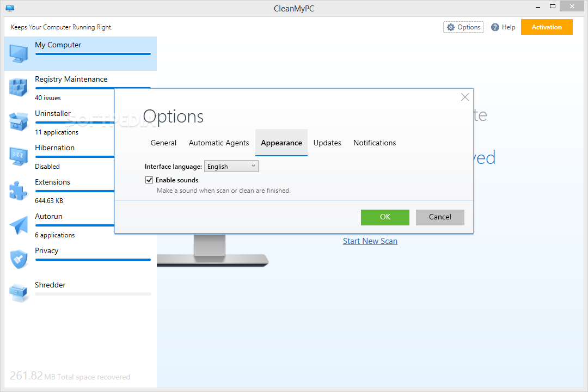Click the Privacy shield icon
588x392 pixels.
19,259
